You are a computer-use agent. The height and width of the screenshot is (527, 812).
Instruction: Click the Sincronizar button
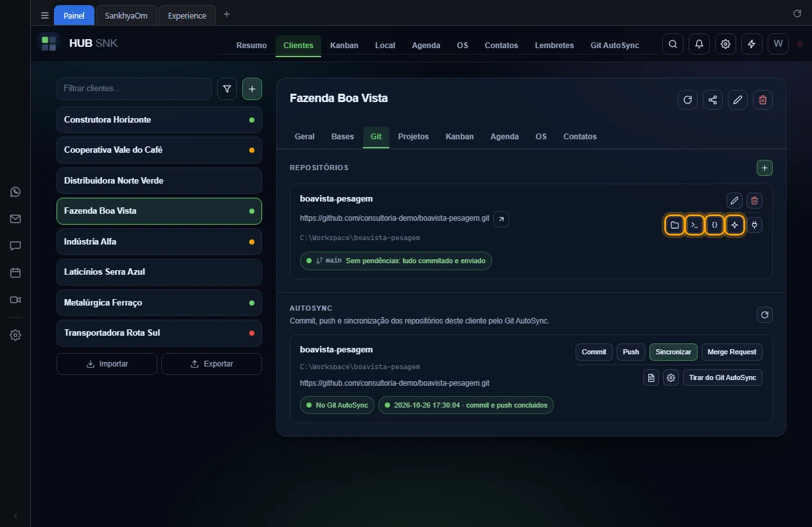673,352
